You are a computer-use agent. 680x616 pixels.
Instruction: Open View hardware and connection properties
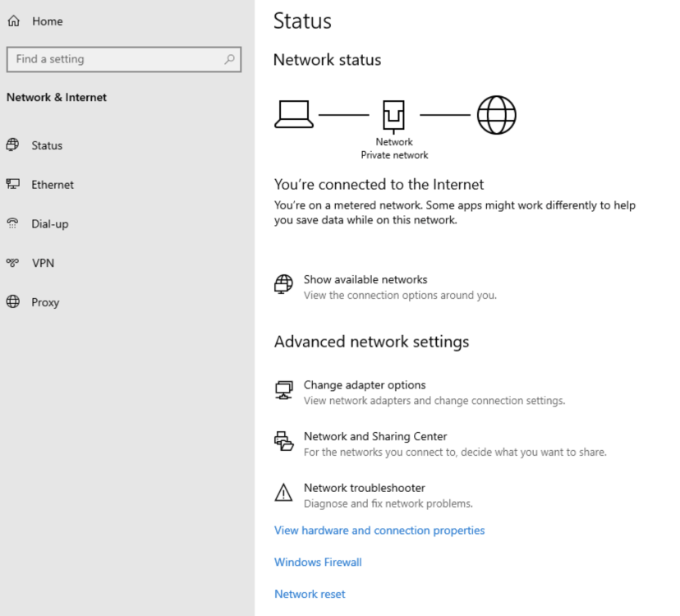point(379,531)
